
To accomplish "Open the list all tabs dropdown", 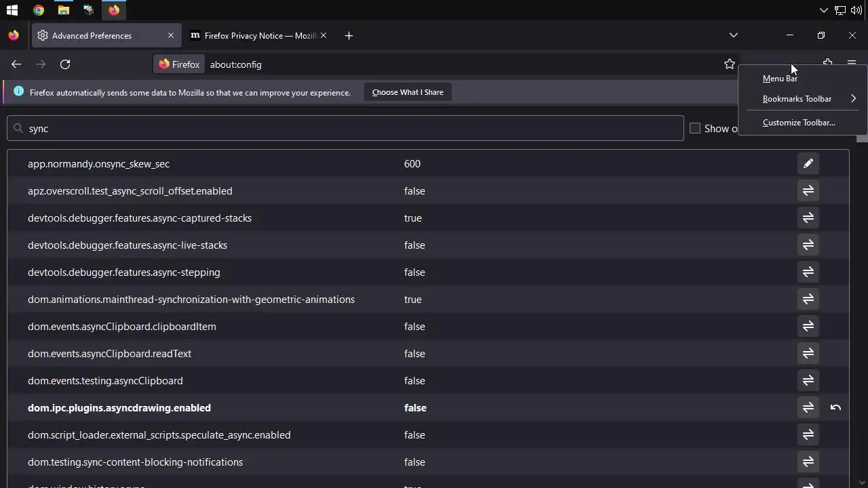I will click(x=733, y=35).
